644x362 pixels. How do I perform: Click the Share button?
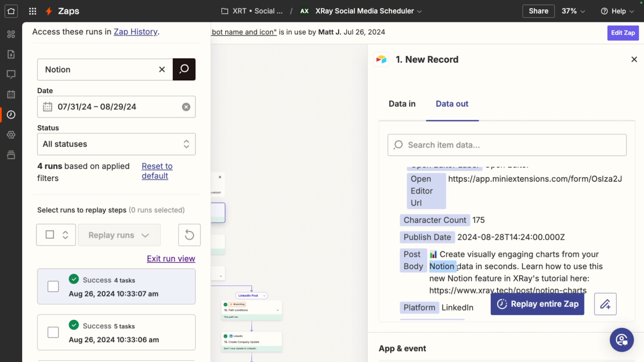tap(539, 11)
